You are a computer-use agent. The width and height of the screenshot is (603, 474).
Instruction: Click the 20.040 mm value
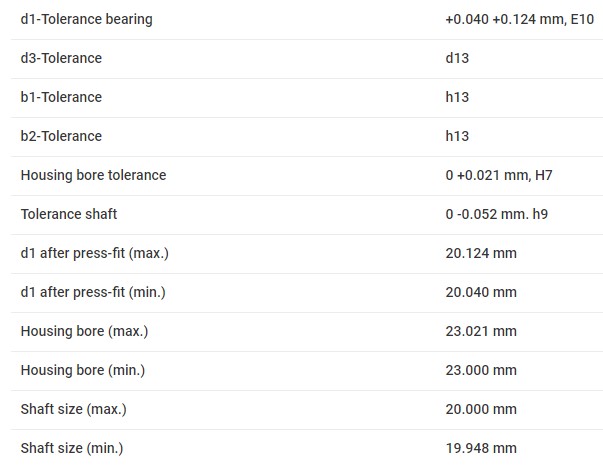point(481,293)
